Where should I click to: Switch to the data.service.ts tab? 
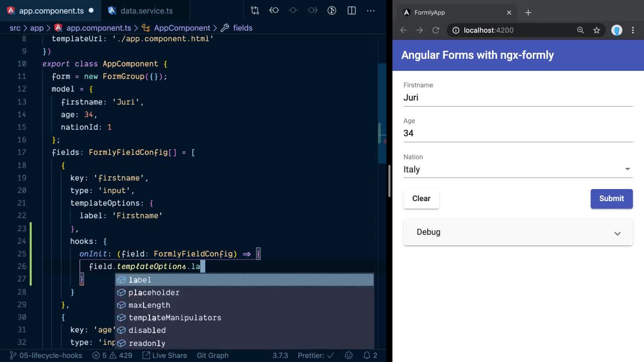point(146,11)
